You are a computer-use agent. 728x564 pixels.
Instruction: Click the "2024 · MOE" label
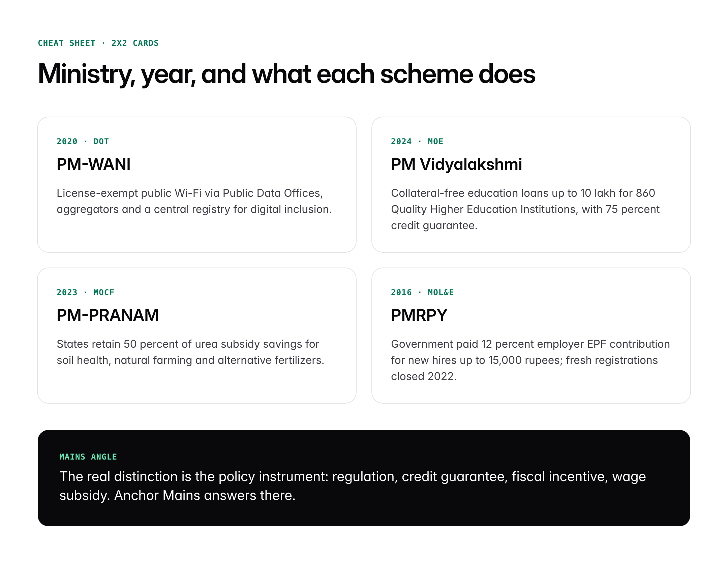417,142
